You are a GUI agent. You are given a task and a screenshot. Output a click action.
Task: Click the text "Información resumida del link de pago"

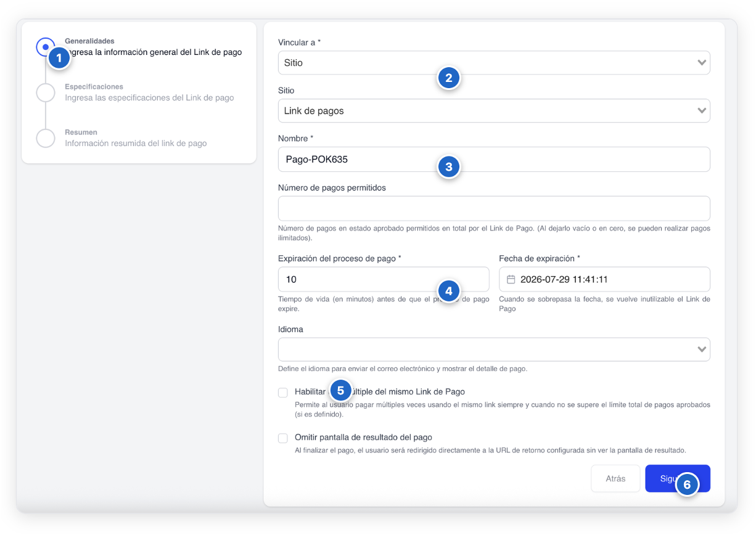pos(136,144)
